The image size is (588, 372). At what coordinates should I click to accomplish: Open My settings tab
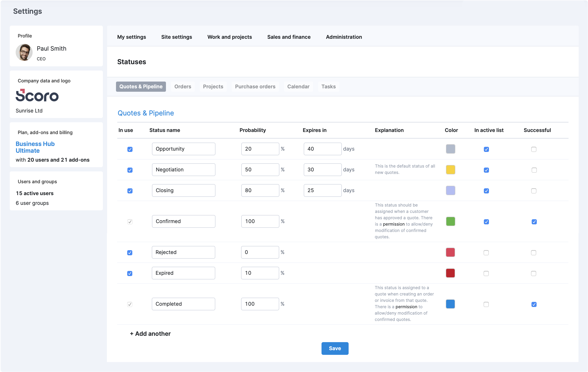132,37
